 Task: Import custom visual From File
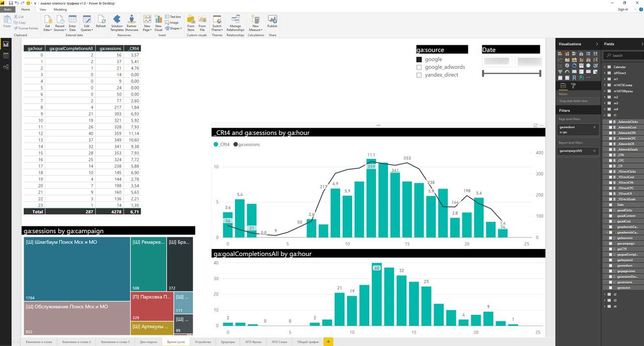pos(202,23)
